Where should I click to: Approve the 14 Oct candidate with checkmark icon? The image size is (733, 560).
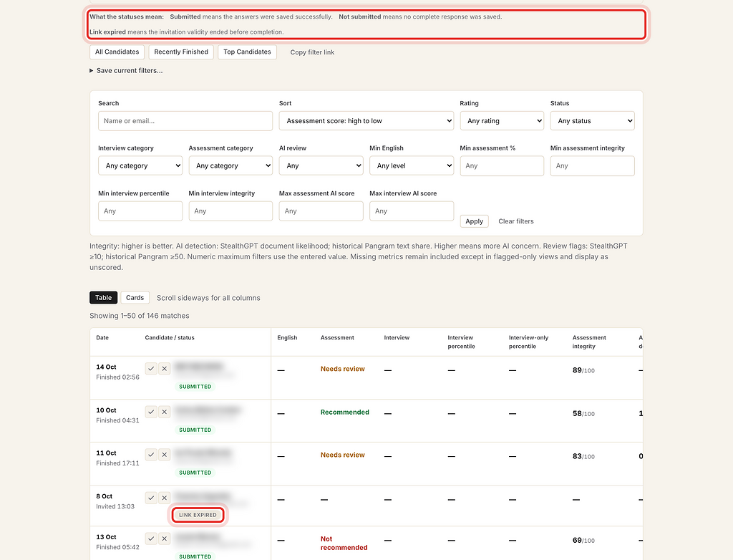pos(151,369)
